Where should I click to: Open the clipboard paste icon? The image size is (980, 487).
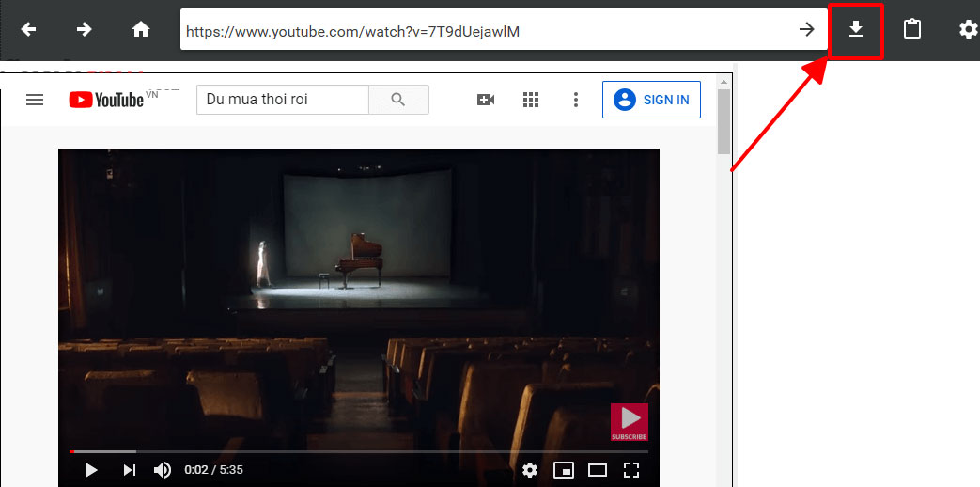pyautogui.click(x=911, y=29)
